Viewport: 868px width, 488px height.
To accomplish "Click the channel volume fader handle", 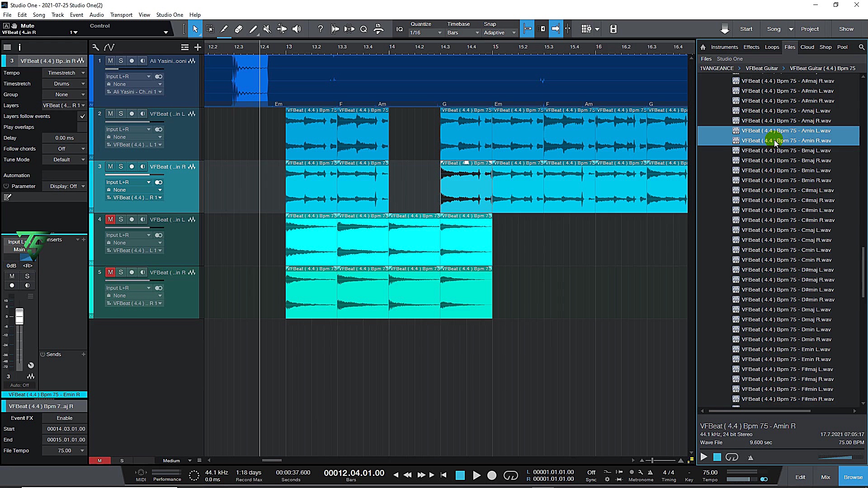I will (x=19, y=316).
